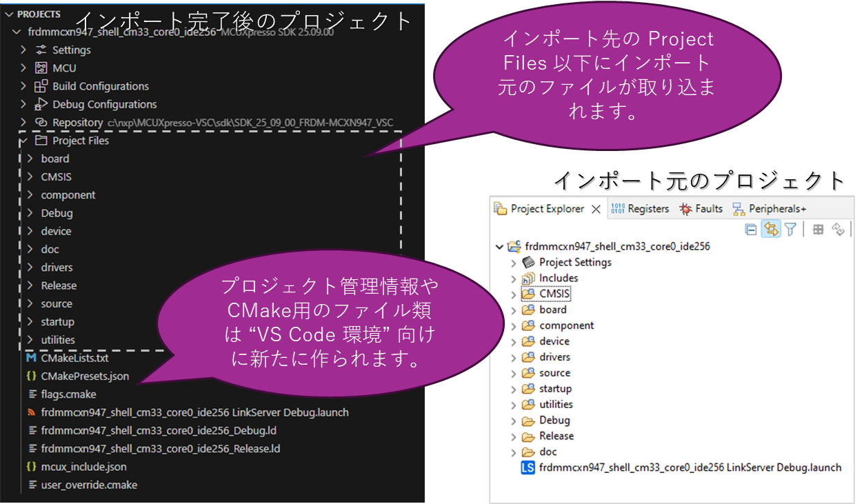Open the Project Explorer filter icon
Viewport: 864px width, 504px height.
pos(791,230)
